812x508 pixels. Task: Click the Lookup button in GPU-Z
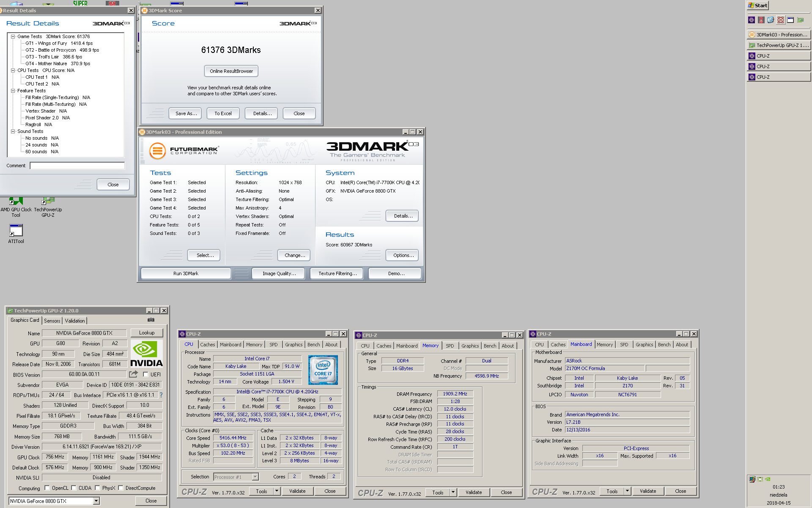(147, 333)
